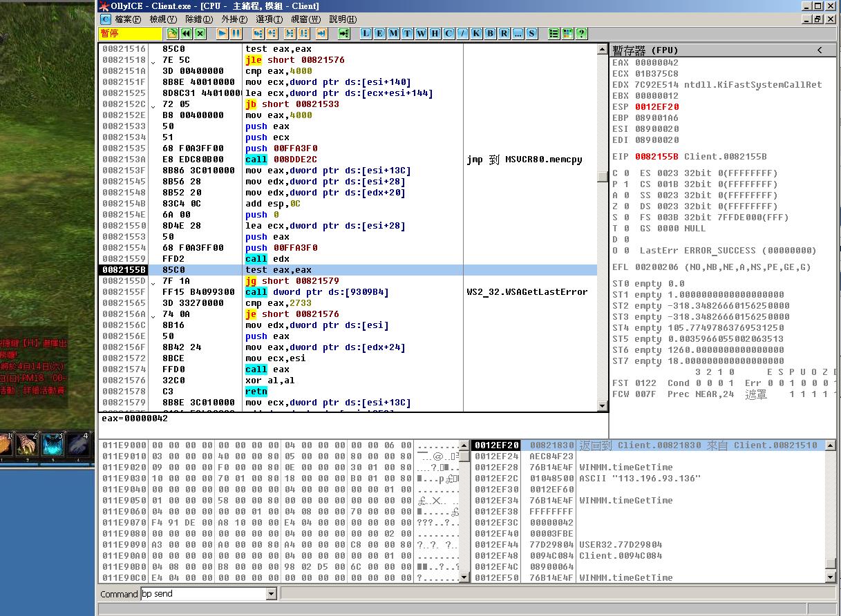The height and width of the screenshot is (616, 841).
Task: Click the Pause execution toolbar icon
Action: point(236,33)
